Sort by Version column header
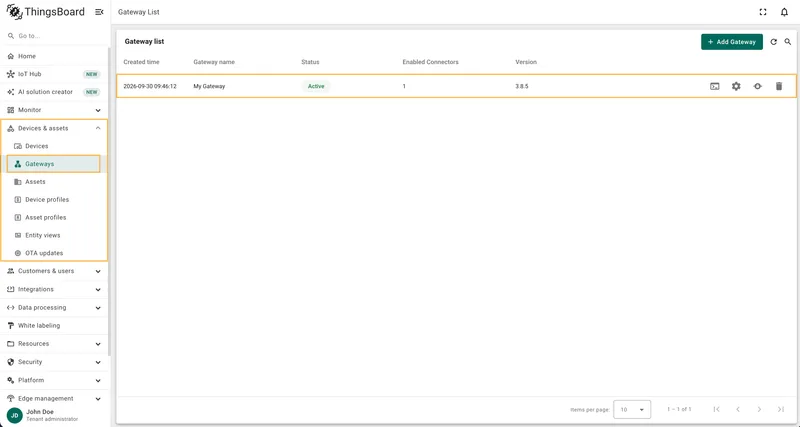 pos(526,62)
